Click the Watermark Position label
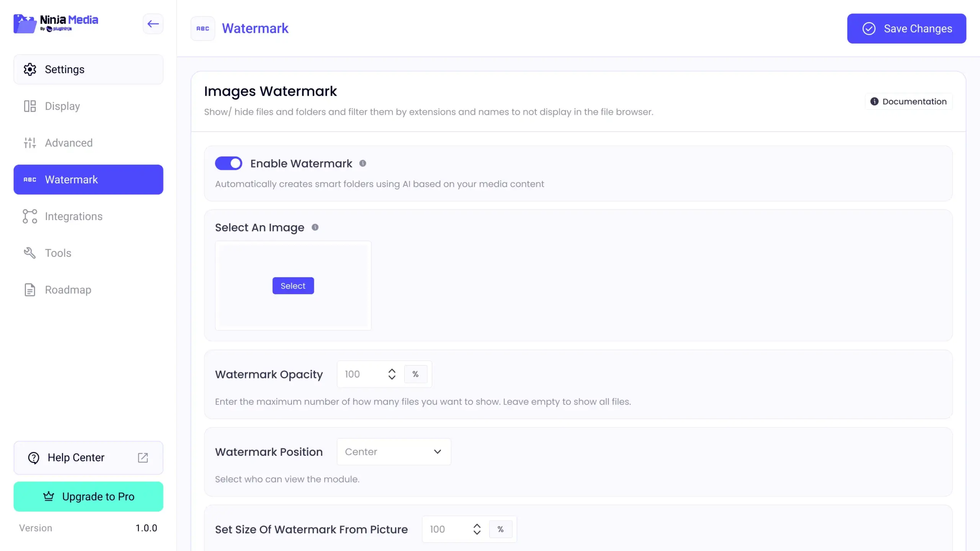This screenshot has width=980, height=551. [x=269, y=452]
